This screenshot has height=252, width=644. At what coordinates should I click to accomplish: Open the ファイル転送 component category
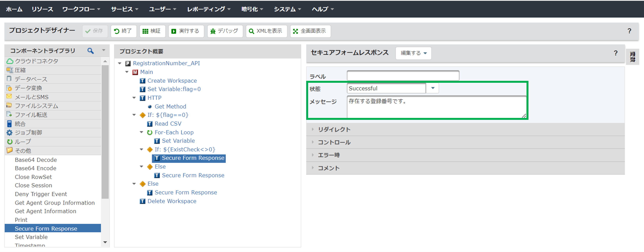pyautogui.click(x=53, y=115)
